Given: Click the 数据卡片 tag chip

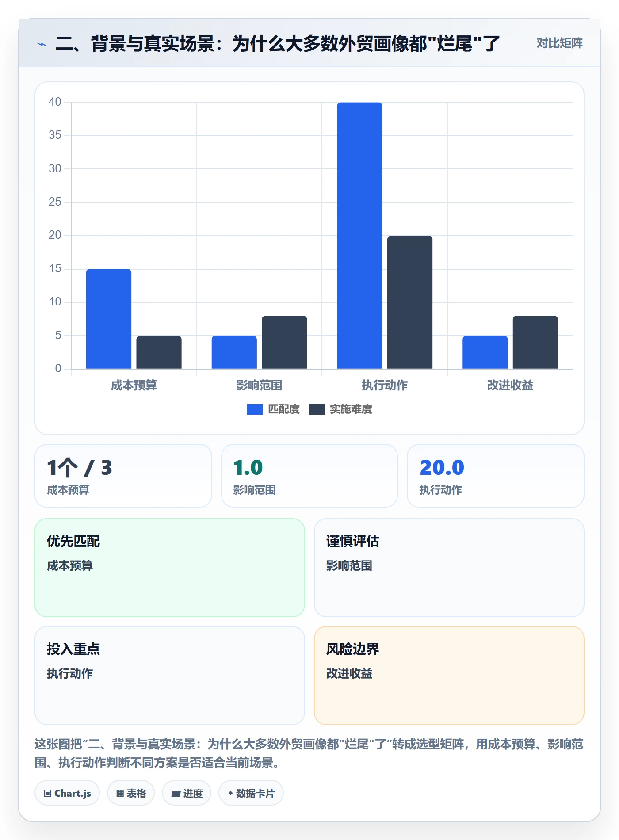Looking at the screenshot, I should click(251, 793).
